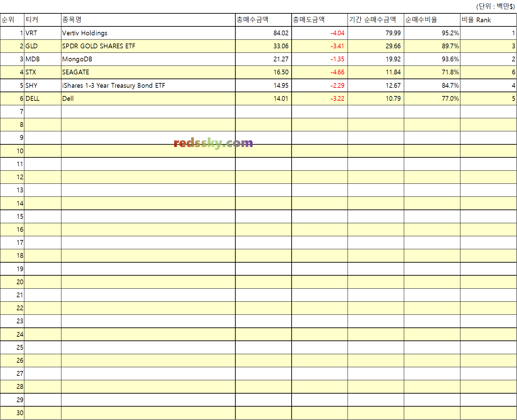517x420 pixels.
Task: Select the 16.50 buy amount cell
Action: pyautogui.click(x=263, y=72)
